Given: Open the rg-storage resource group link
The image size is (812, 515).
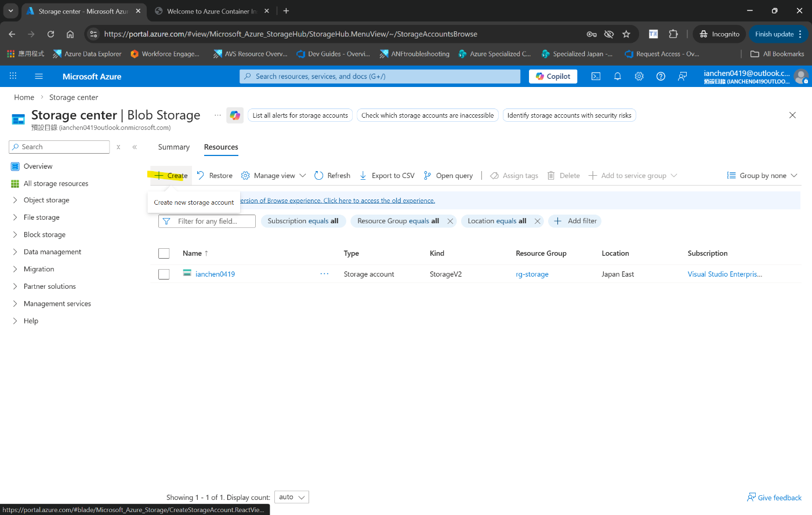Looking at the screenshot, I should (x=532, y=274).
